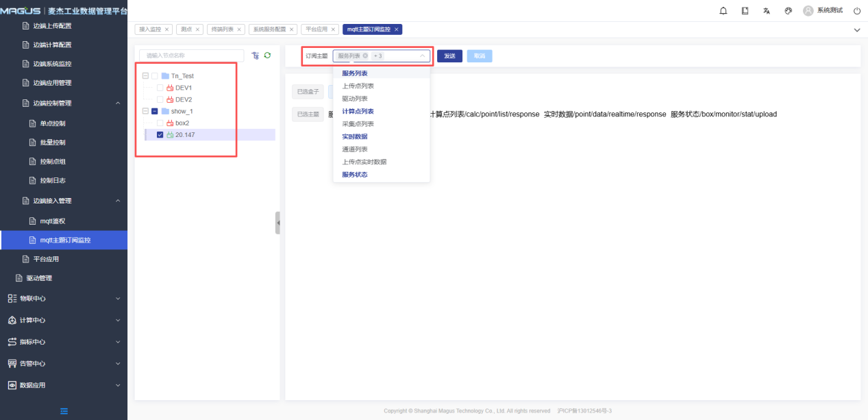Open the tab list dropdown chevron
This screenshot has width=868, height=420.
tap(856, 30)
